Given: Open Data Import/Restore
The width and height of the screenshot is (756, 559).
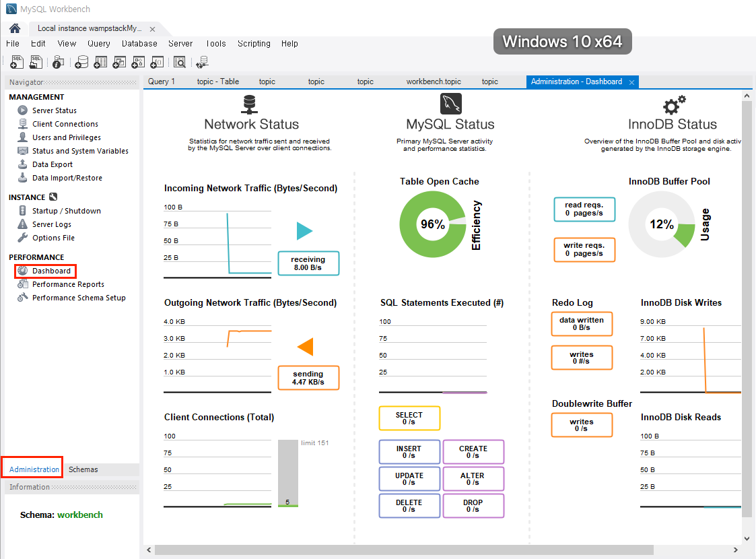Looking at the screenshot, I should (67, 178).
